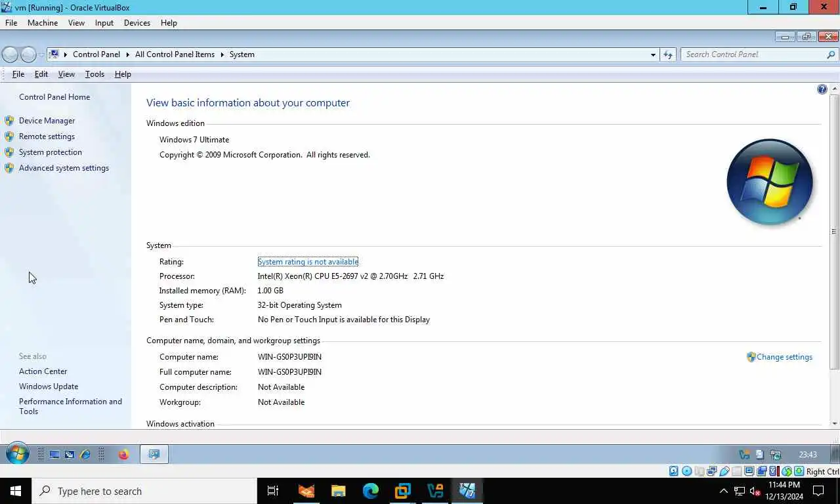Click Switch between windows icon in quick launch
Screen dimensions: 840x504
click(x=70, y=454)
